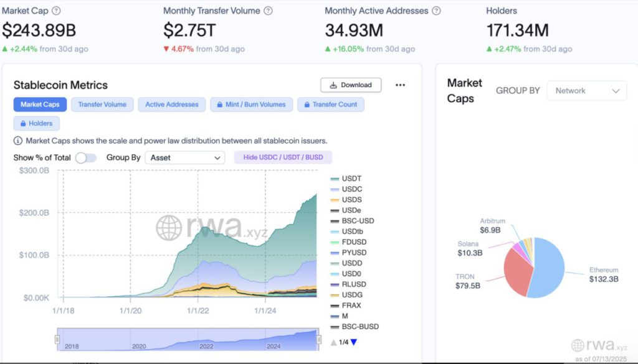Image resolution: width=638 pixels, height=364 pixels.
Task: Click the Monthly Transfer Volume help icon
Action: tap(268, 11)
